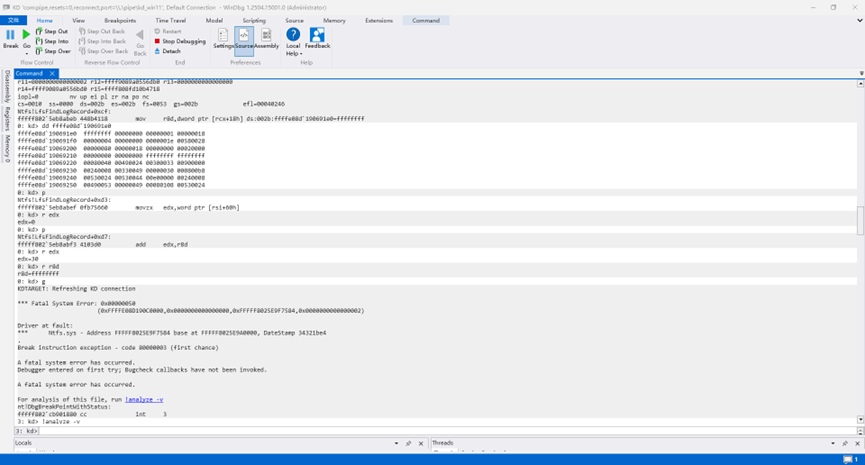The image size is (865, 465).
Task: Open the Breakpoints ribbon tab
Action: pyautogui.click(x=120, y=20)
